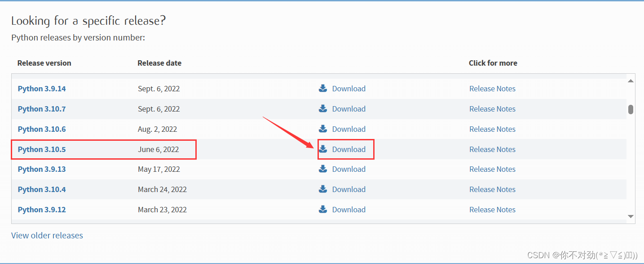Click Download text for Python 3.10.5
Viewport: 644px width, 264px height.
click(x=349, y=149)
